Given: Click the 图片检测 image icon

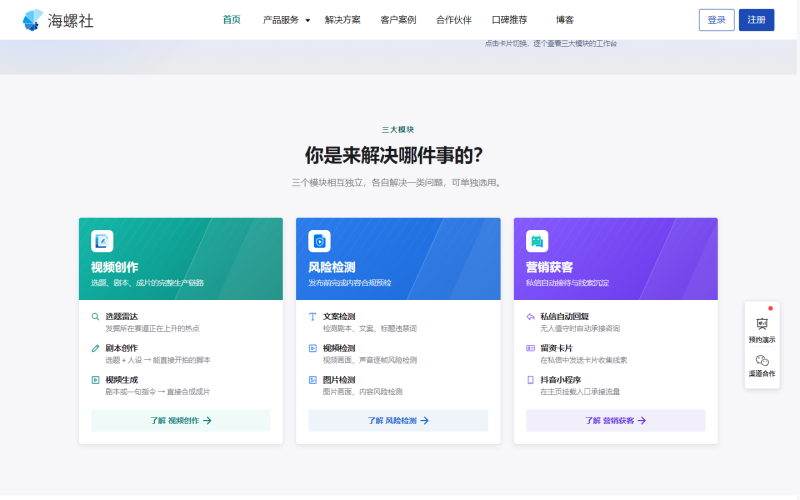Looking at the screenshot, I should tap(313, 380).
